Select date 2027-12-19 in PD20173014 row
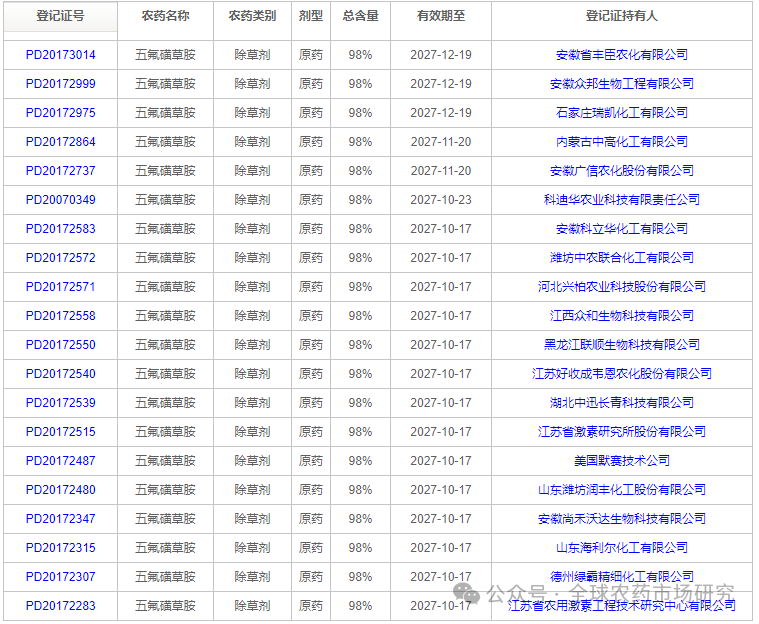 click(441, 55)
